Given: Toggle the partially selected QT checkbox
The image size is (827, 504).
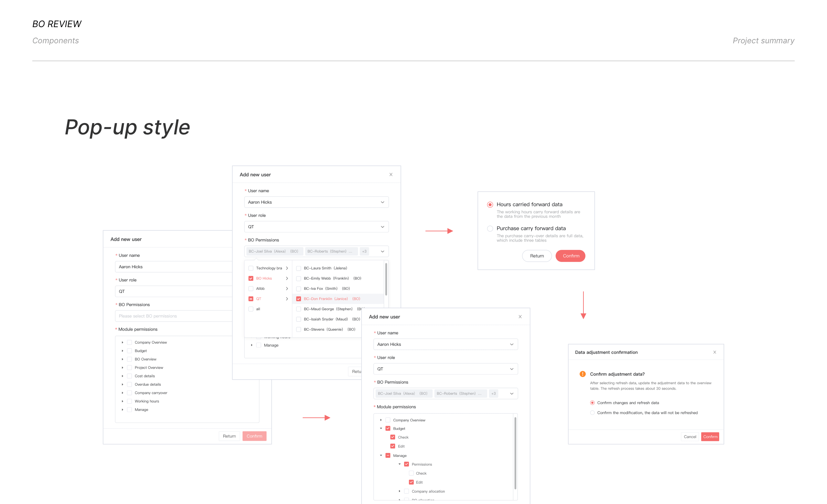Looking at the screenshot, I should point(251,299).
